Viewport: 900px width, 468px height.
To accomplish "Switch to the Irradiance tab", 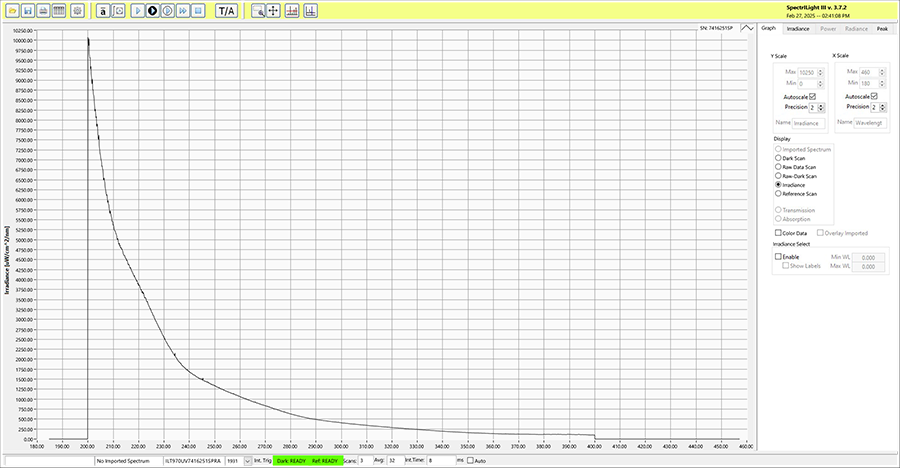I will click(x=798, y=29).
